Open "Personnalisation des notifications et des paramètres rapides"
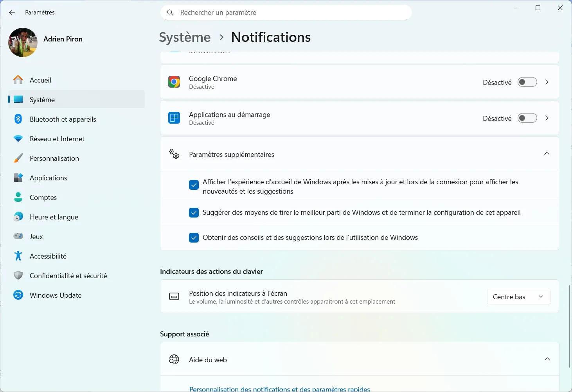The width and height of the screenshot is (572, 392). point(279,388)
